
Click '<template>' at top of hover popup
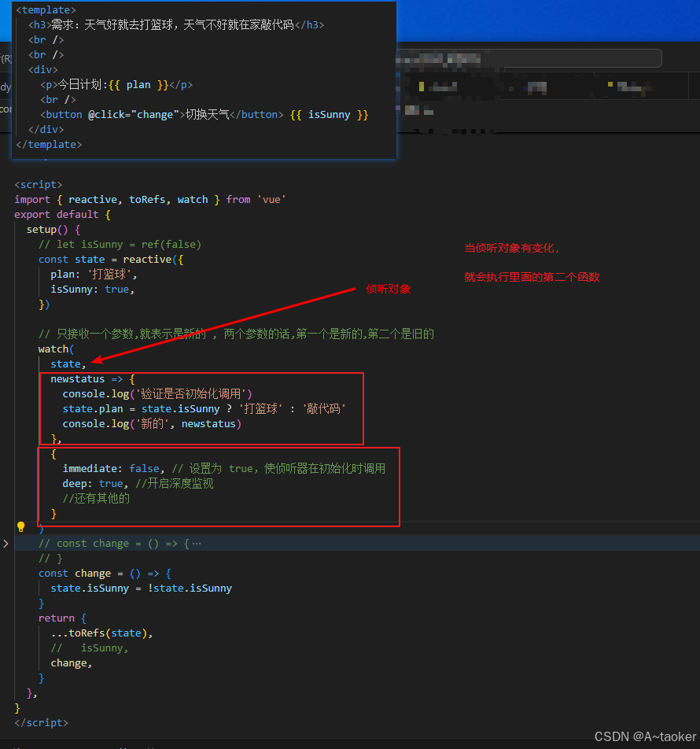[46, 9]
